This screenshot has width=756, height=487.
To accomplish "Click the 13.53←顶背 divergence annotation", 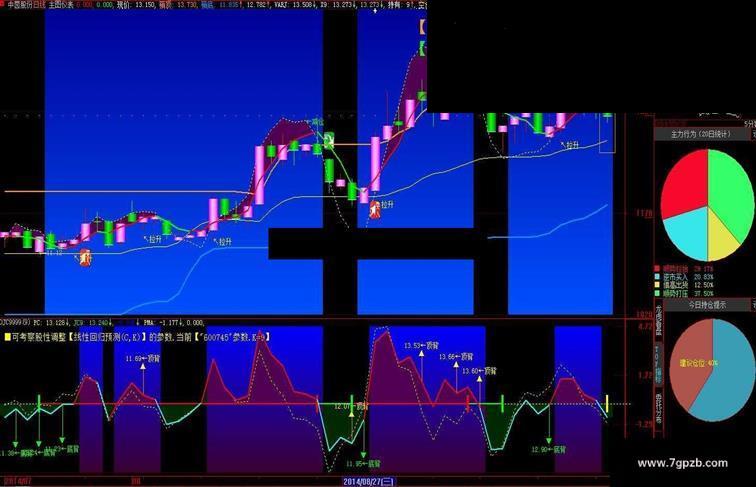I will coord(421,345).
